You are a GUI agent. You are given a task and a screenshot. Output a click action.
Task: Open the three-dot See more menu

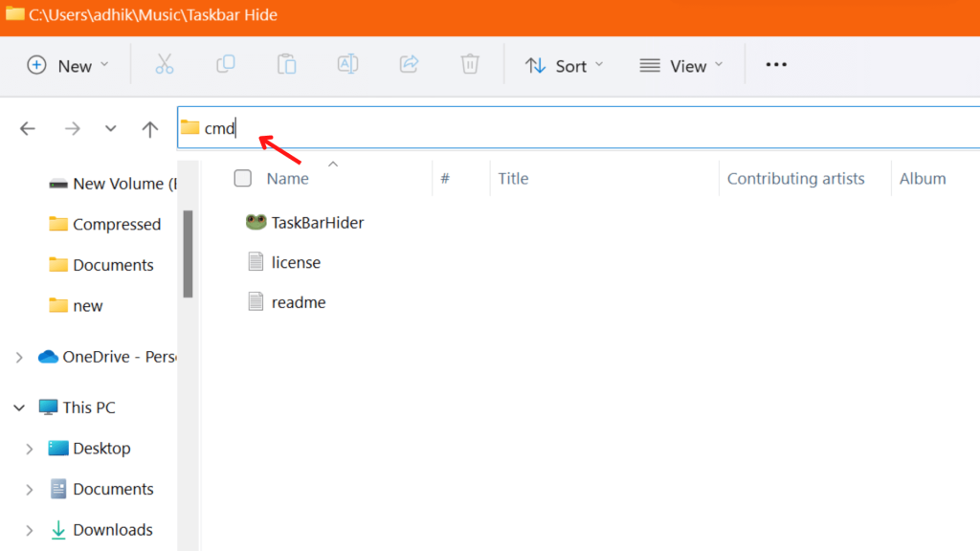coord(776,65)
